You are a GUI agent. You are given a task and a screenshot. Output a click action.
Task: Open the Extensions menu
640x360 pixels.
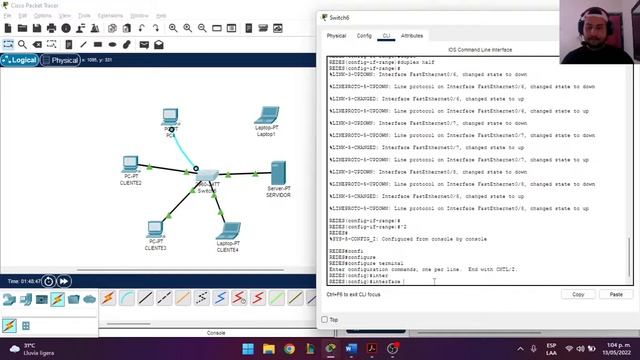[x=110, y=16]
